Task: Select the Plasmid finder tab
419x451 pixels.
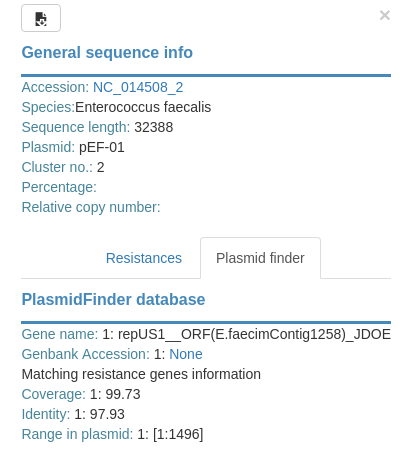Action: click(260, 258)
